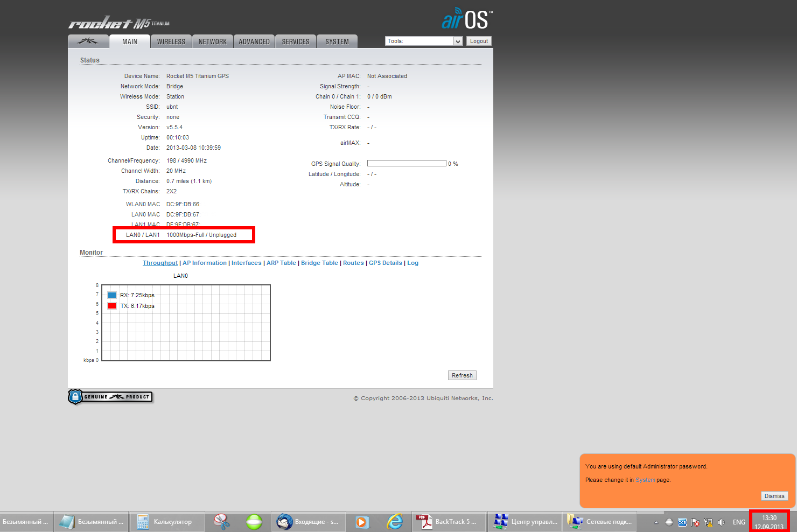Click the red-X security tray icon

tap(695, 522)
